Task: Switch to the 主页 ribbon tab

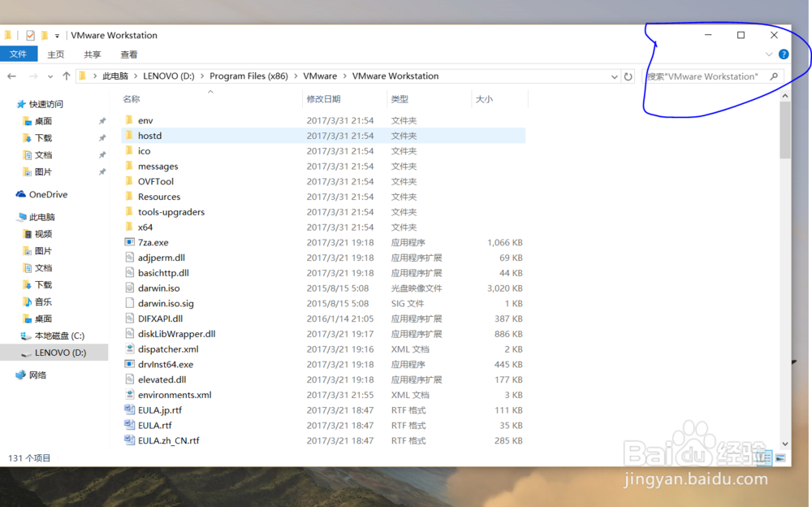Action: point(55,54)
